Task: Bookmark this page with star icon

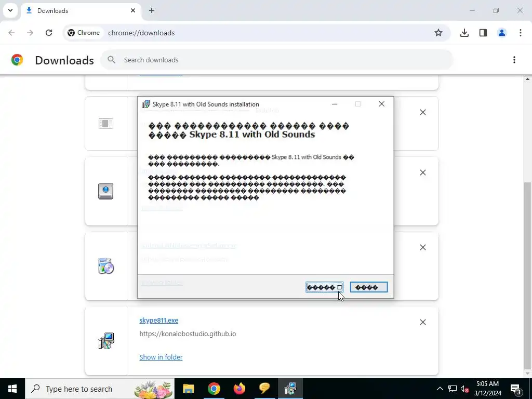Action: [438, 33]
